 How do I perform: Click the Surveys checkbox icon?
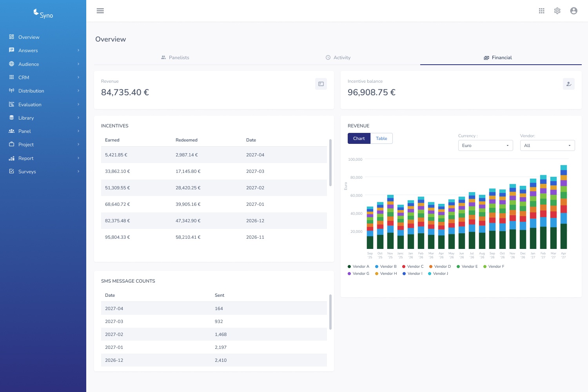click(x=12, y=171)
